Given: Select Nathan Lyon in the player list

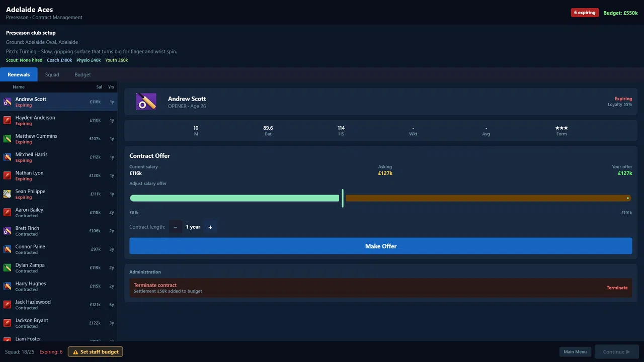Looking at the screenshot, I should [58, 175].
